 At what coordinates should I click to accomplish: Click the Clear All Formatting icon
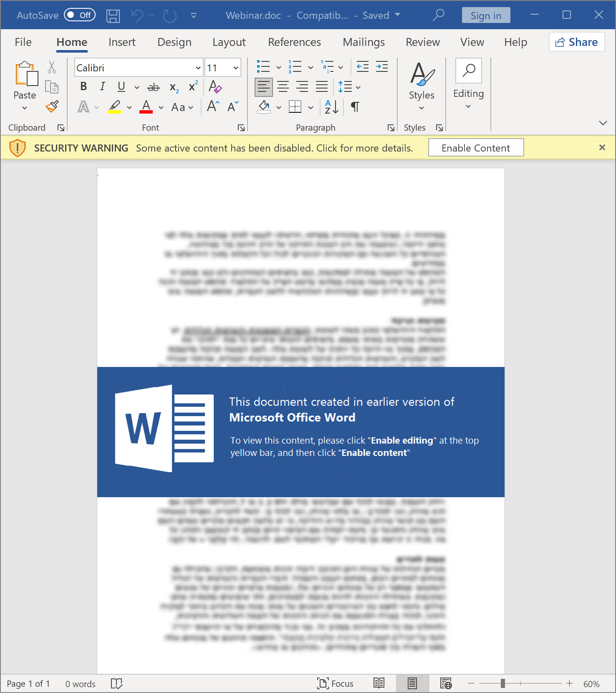point(215,87)
